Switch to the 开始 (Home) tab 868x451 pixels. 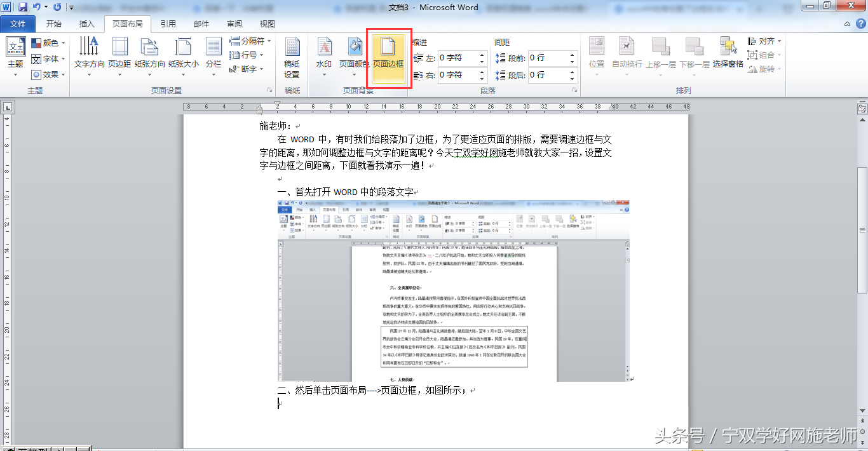54,24
